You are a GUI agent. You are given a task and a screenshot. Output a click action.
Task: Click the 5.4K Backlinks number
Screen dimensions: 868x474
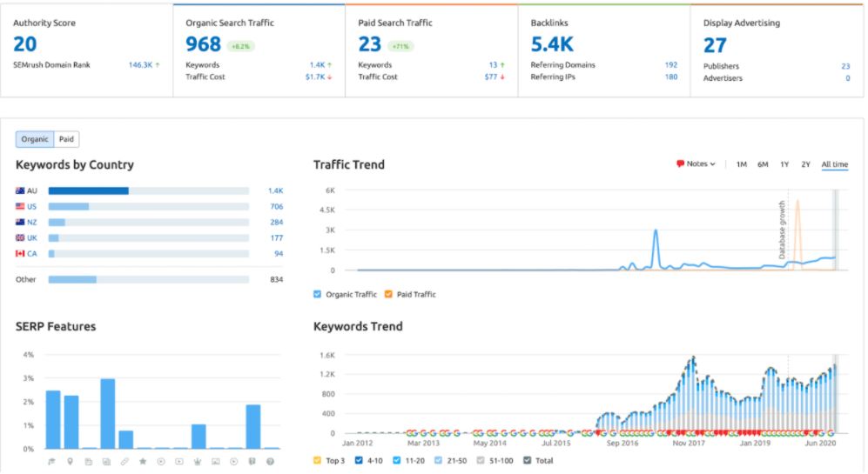tap(552, 44)
